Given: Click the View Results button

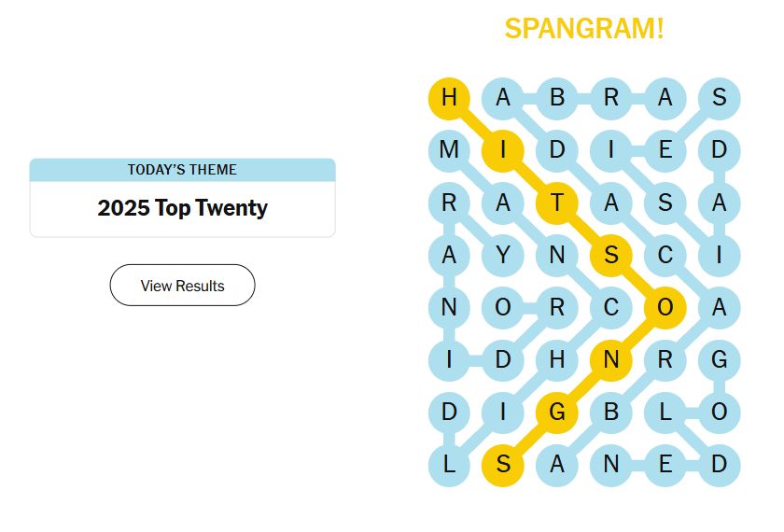Looking at the screenshot, I should 182,286.
